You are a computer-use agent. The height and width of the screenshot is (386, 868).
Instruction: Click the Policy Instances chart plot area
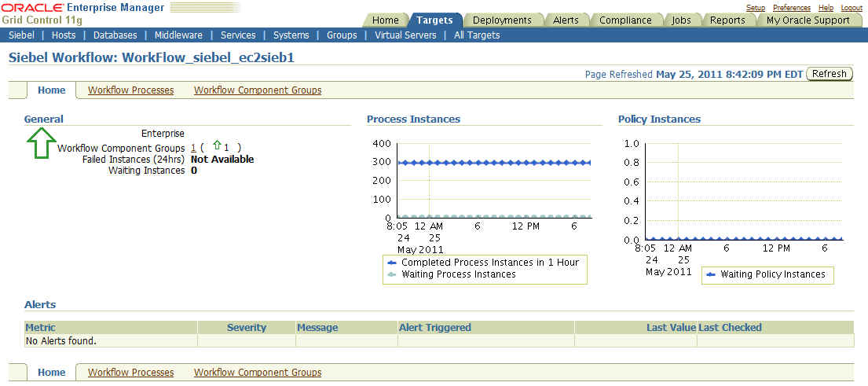coord(743,191)
